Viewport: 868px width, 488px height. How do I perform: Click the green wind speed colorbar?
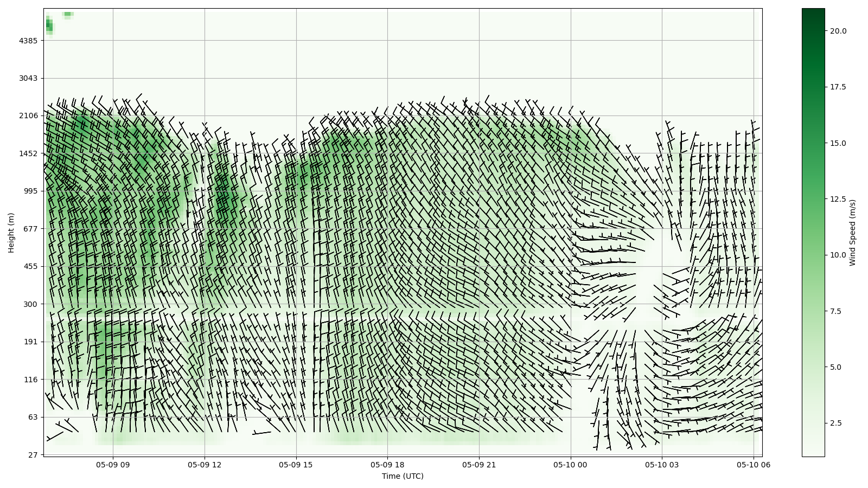813,232
